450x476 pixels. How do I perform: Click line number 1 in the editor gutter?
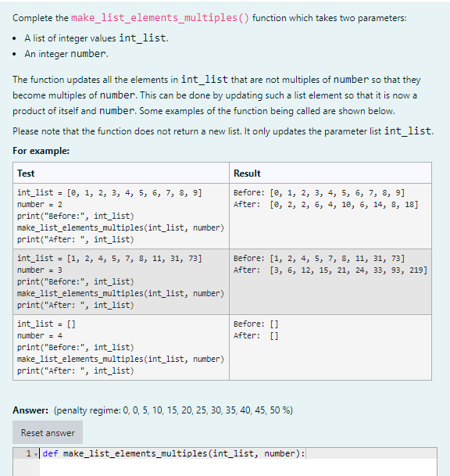pyautogui.click(x=29, y=453)
